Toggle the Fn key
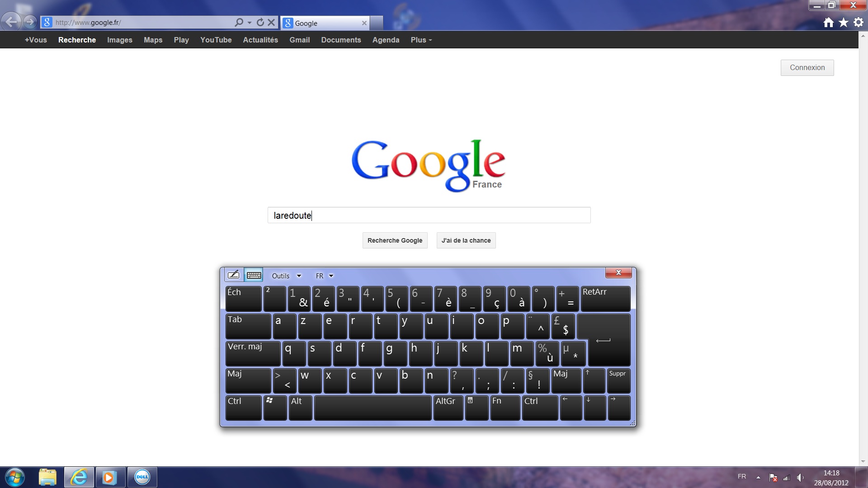Viewport: 868px width, 488px height. [x=505, y=408]
